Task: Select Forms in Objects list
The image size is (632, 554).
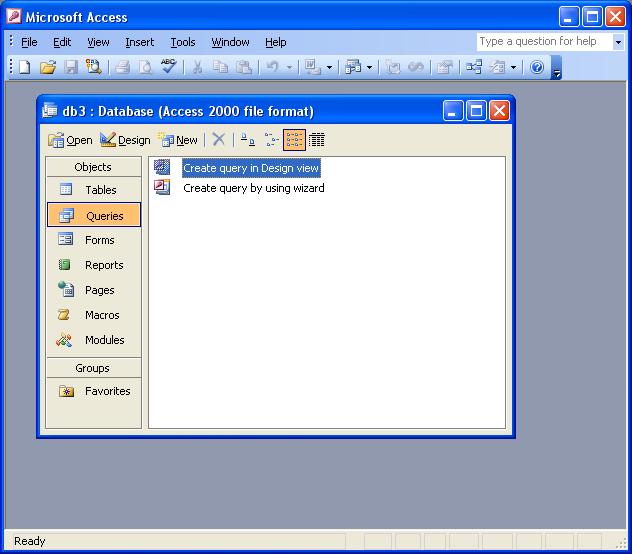Action: 93,240
